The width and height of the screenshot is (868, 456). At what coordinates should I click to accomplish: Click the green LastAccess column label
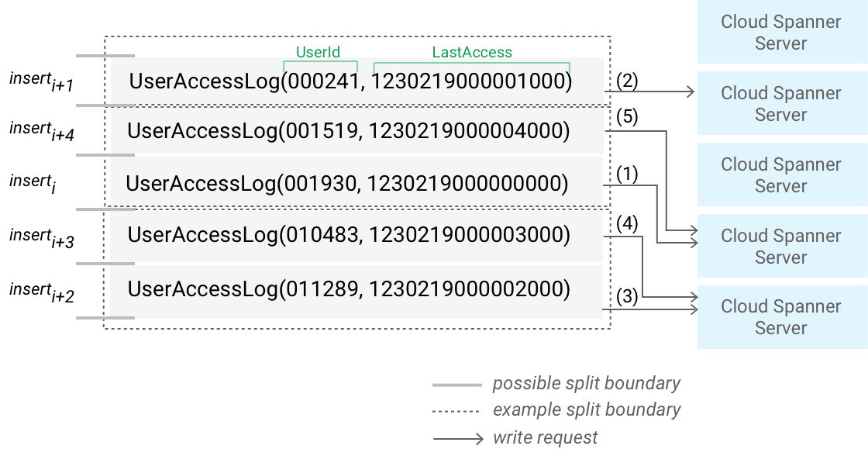click(x=472, y=53)
